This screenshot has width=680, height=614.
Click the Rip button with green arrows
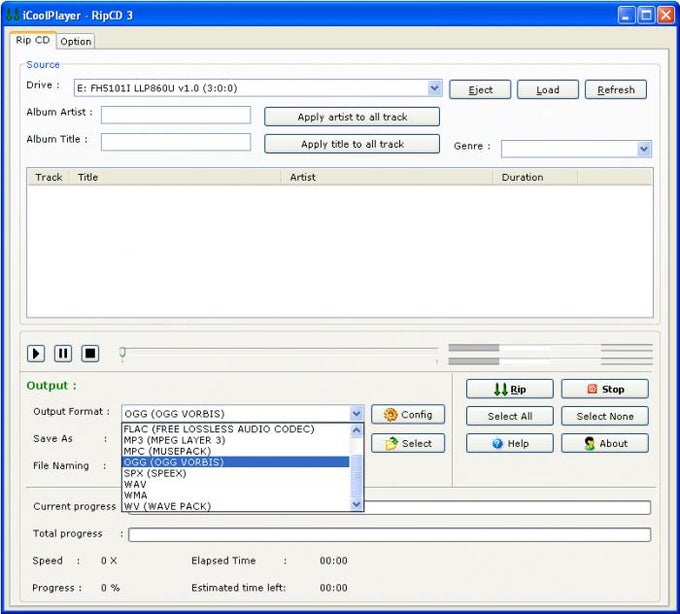[510, 389]
